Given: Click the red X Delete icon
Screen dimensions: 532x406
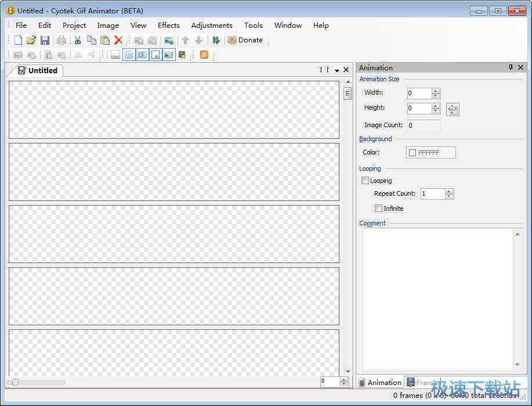Looking at the screenshot, I should pyautogui.click(x=118, y=40).
